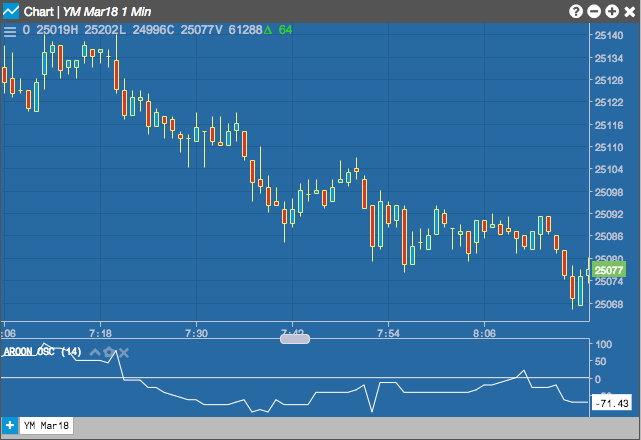The image size is (641, 440).
Task: Click the 25104 price axis label
Action: click(609, 169)
